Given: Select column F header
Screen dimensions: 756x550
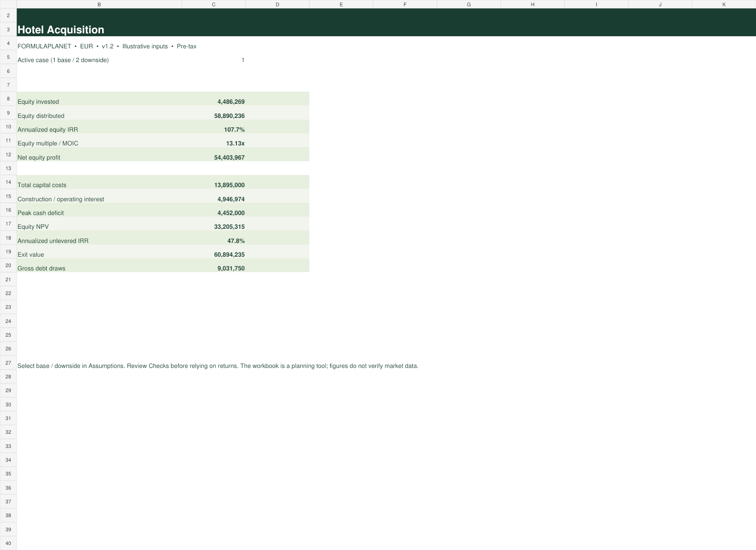Looking at the screenshot, I should pos(405,4).
